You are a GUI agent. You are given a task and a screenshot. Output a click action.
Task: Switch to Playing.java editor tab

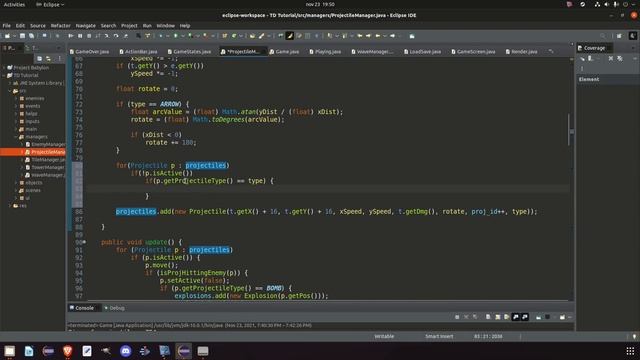pyautogui.click(x=325, y=51)
